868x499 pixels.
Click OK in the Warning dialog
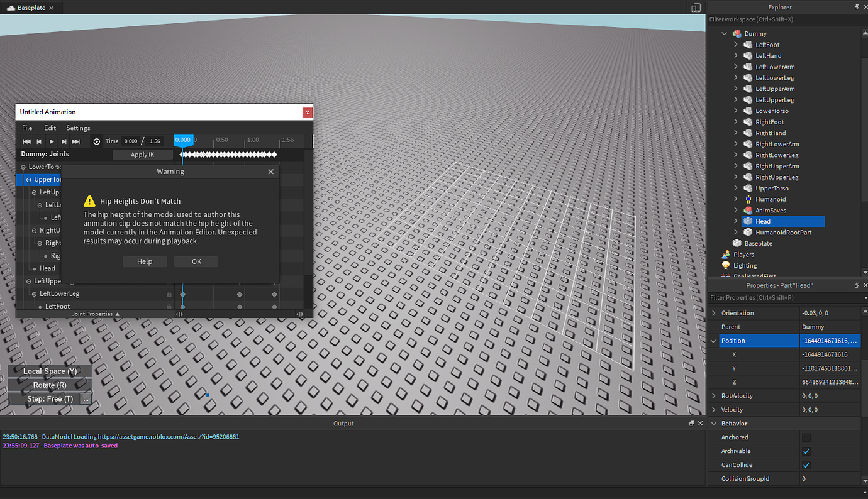pyautogui.click(x=196, y=261)
